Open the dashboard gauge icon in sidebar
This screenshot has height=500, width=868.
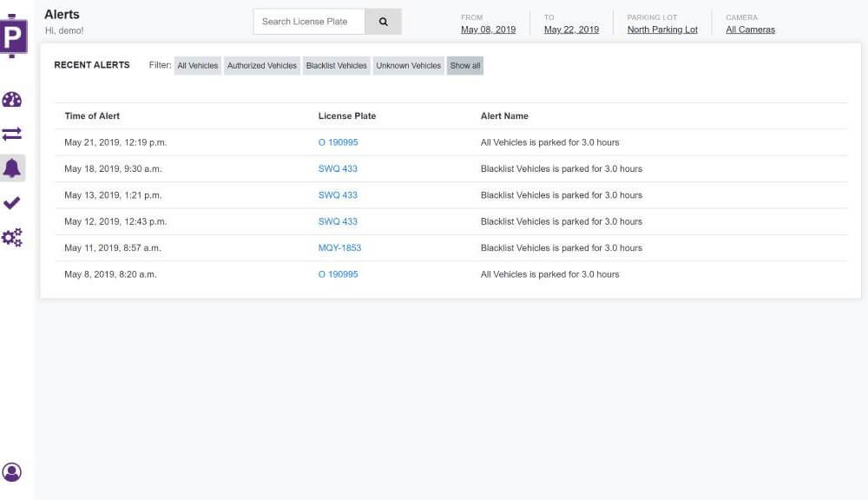(11, 100)
